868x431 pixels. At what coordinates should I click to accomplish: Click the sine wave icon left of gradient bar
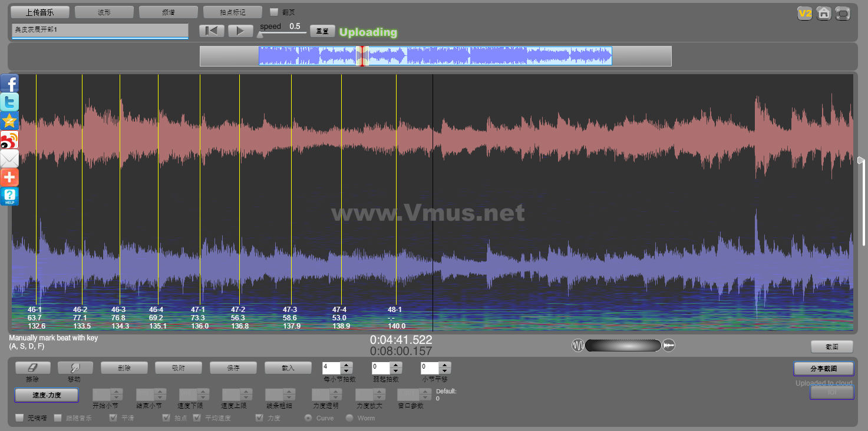(578, 346)
